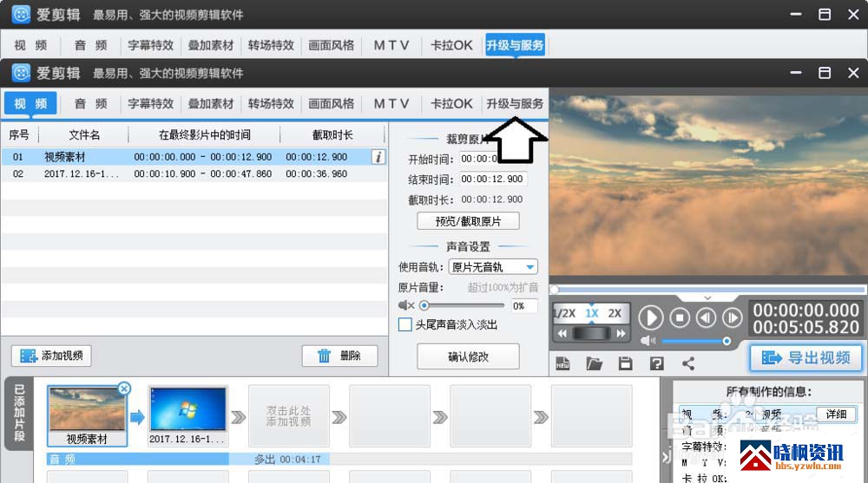Click the 预览/截取原片 button

468,221
